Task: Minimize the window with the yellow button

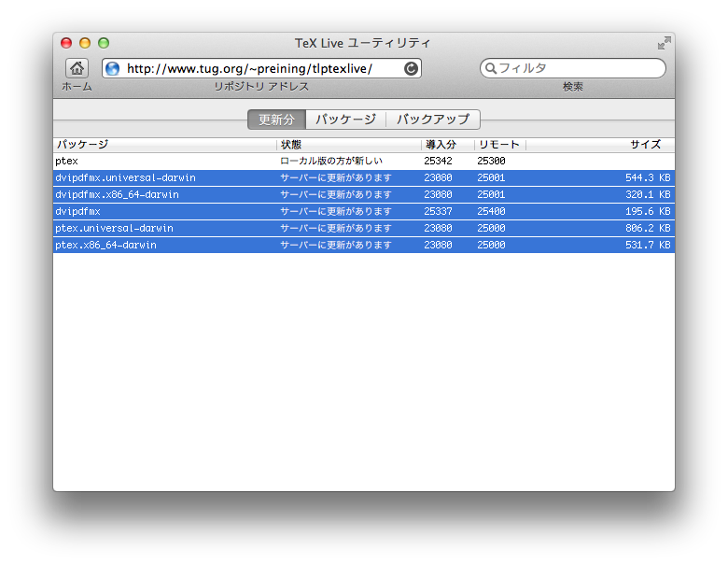Action: pos(85,43)
